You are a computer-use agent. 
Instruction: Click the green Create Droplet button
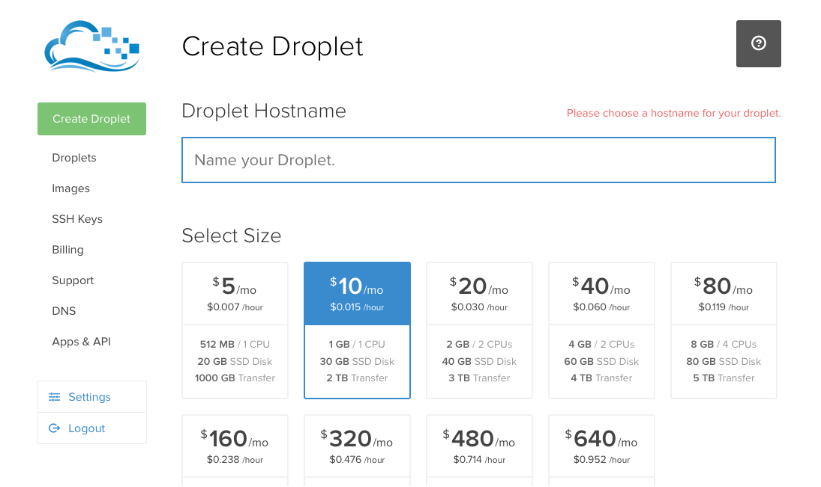click(92, 119)
